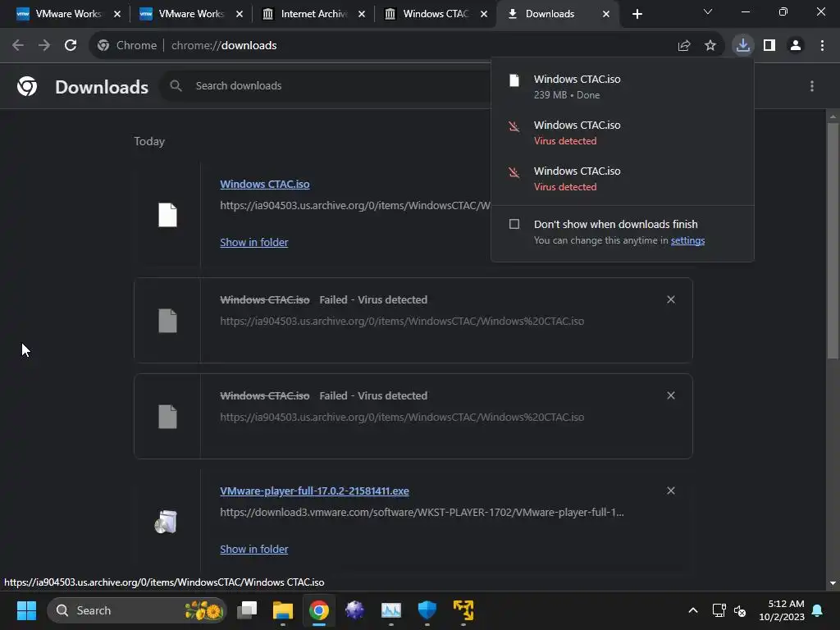Remove first failed Windows CTAC.iso entry
Viewport: 840px width, 630px height.
(671, 299)
